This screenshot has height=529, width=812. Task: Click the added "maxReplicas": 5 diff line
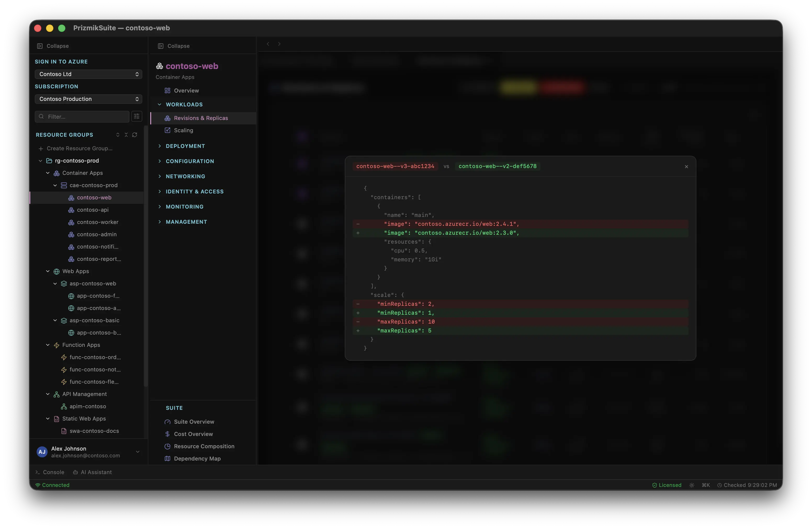[x=520, y=331]
